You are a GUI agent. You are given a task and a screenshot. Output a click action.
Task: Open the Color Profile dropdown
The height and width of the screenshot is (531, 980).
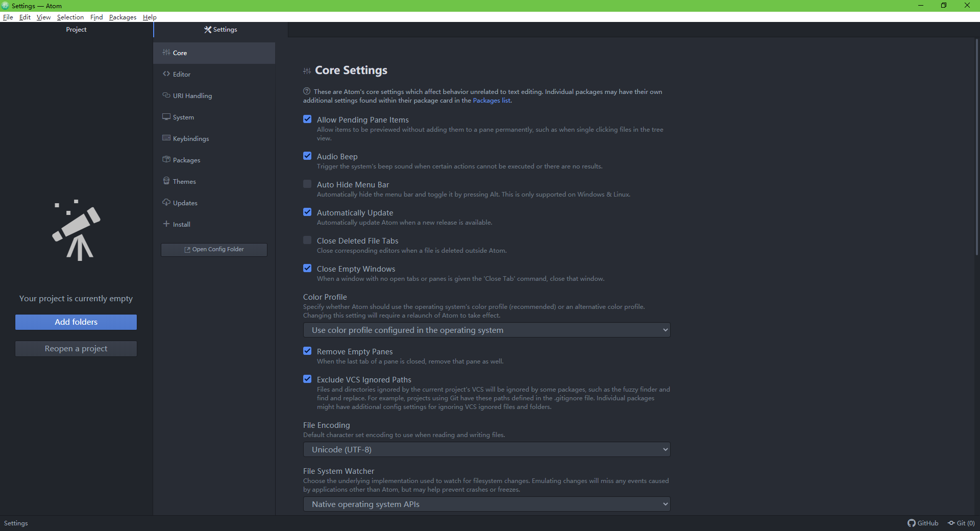point(486,330)
